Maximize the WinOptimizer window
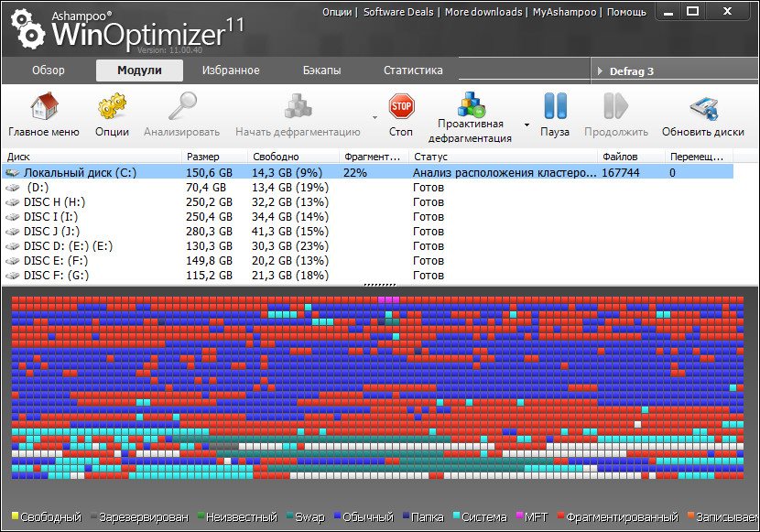 (x=693, y=11)
